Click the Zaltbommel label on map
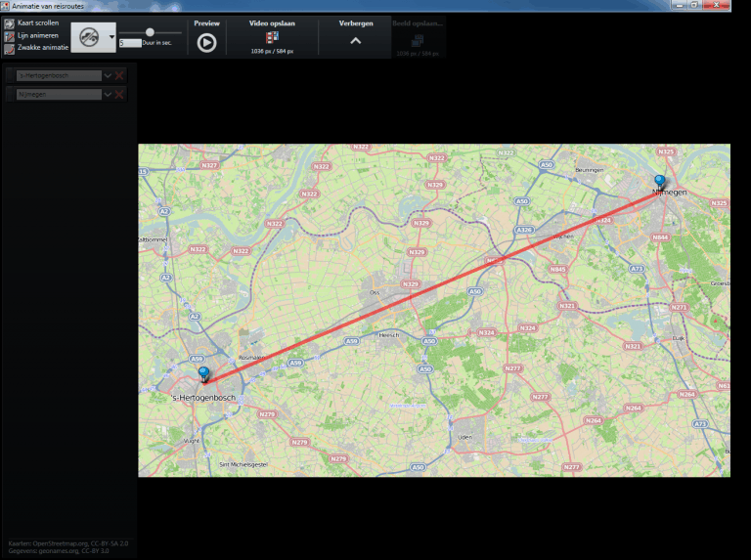751x560 pixels. pos(153,239)
